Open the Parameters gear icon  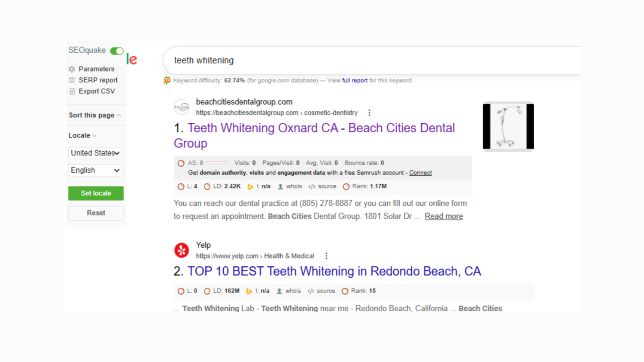(x=72, y=69)
